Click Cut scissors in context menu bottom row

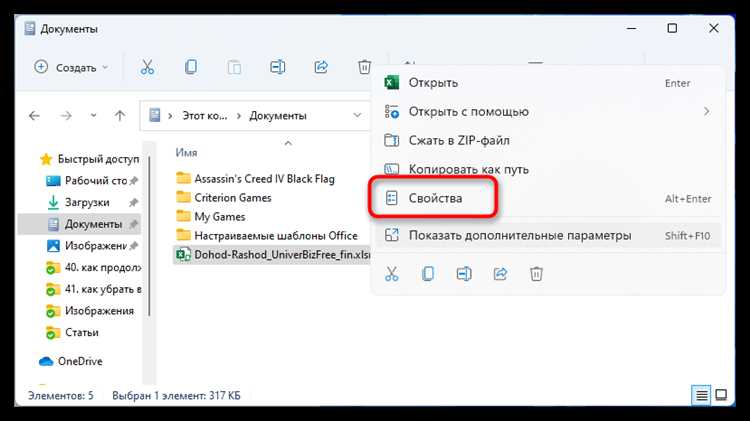click(392, 274)
